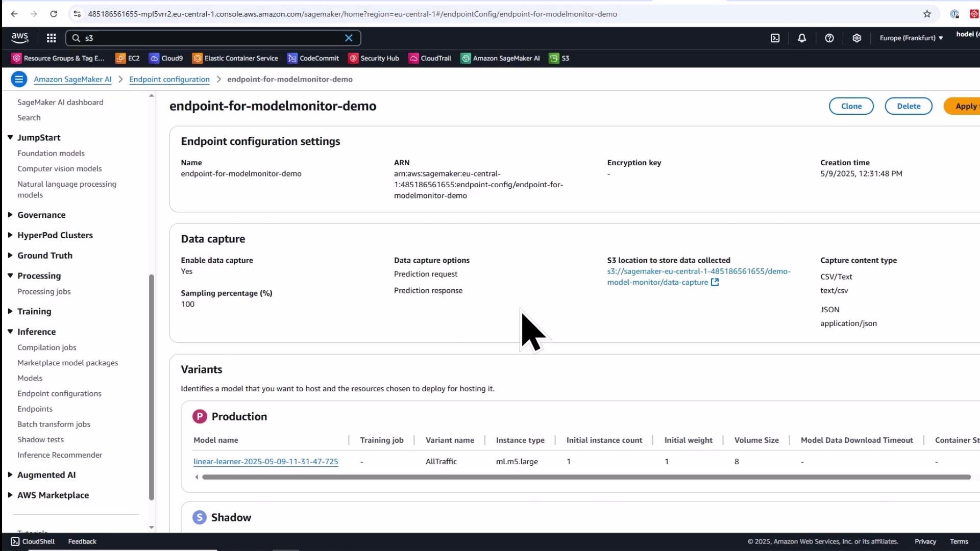Open the CloudTrail service shortcut
This screenshot has width=980, height=551.
pos(430,58)
